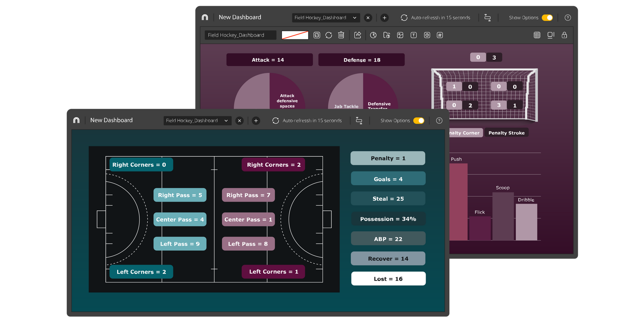Add a pie chart widget from the toolbar
This screenshot has height=321, width=644.
point(373,35)
